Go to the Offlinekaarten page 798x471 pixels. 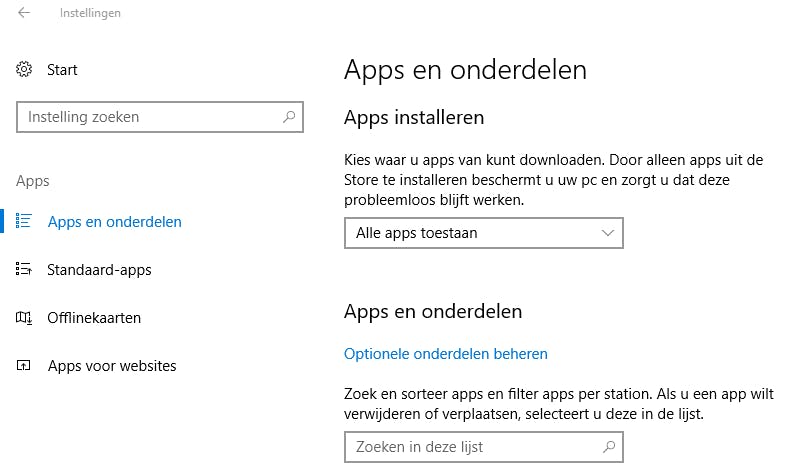pyautogui.click(x=94, y=318)
